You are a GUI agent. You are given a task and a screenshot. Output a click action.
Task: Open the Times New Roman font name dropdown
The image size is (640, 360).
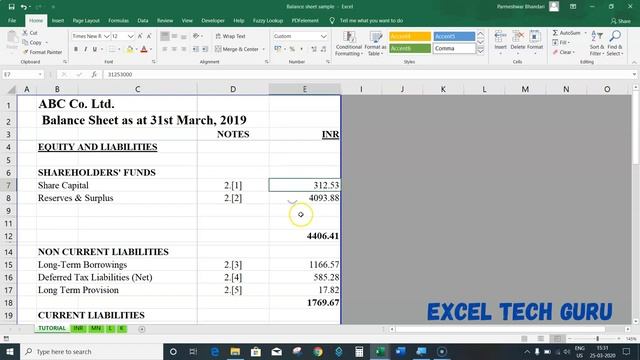[x=107, y=36]
